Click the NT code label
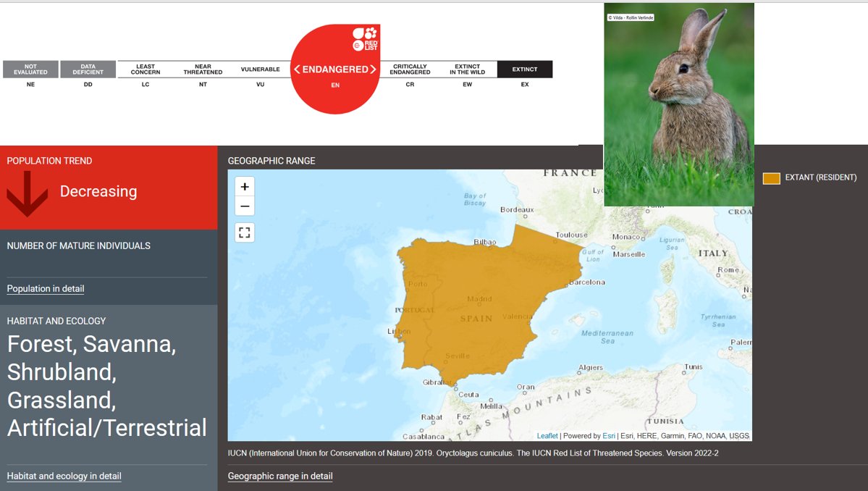This screenshot has width=868, height=491. (203, 85)
